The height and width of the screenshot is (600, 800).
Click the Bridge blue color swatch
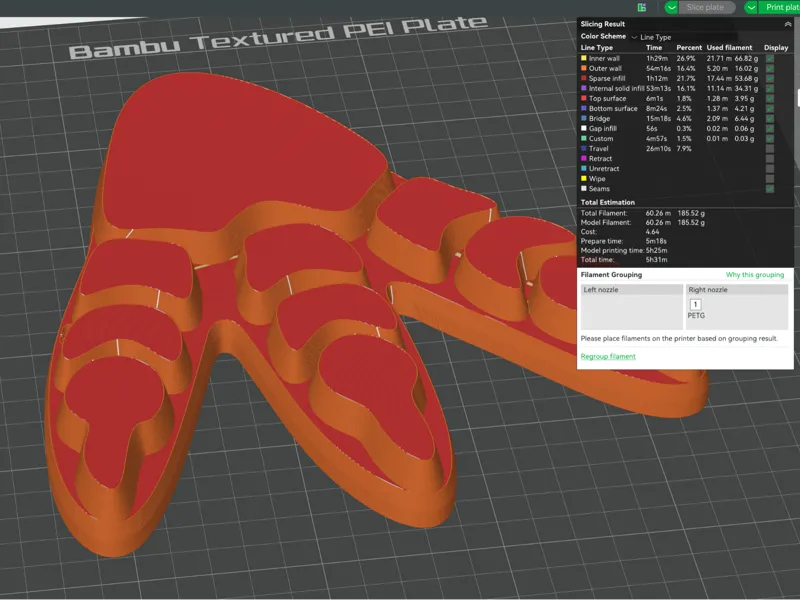click(584, 118)
